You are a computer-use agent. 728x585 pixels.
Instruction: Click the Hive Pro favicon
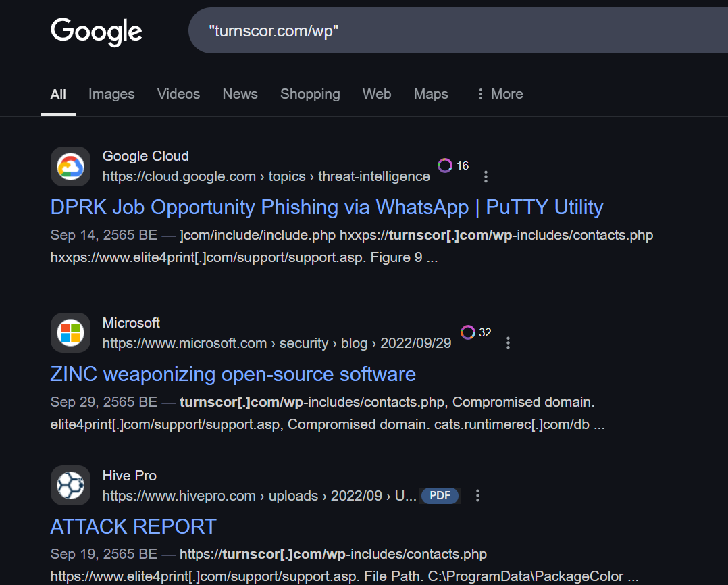click(x=70, y=485)
